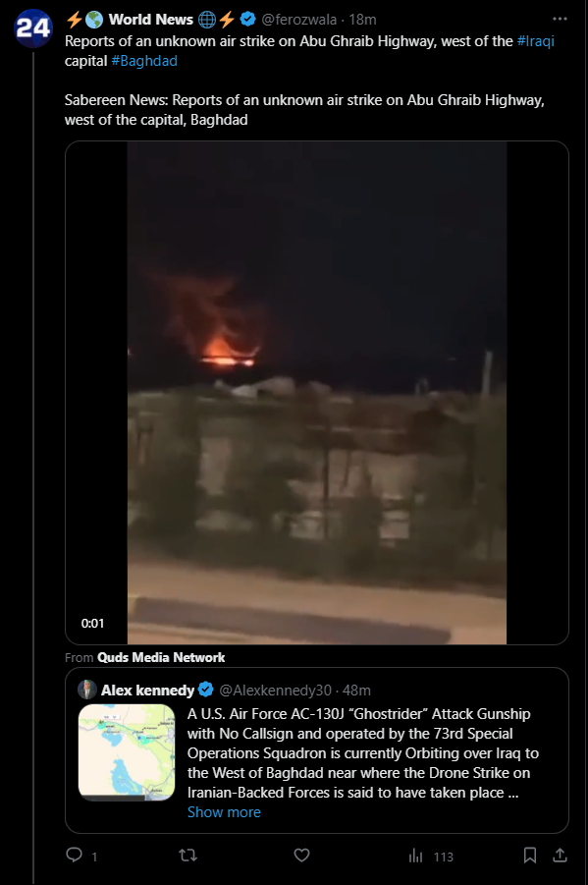The height and width of the screenshot is (885, 588).
Task: Open the three-dot more options menu
Action: tap(560, 19)
